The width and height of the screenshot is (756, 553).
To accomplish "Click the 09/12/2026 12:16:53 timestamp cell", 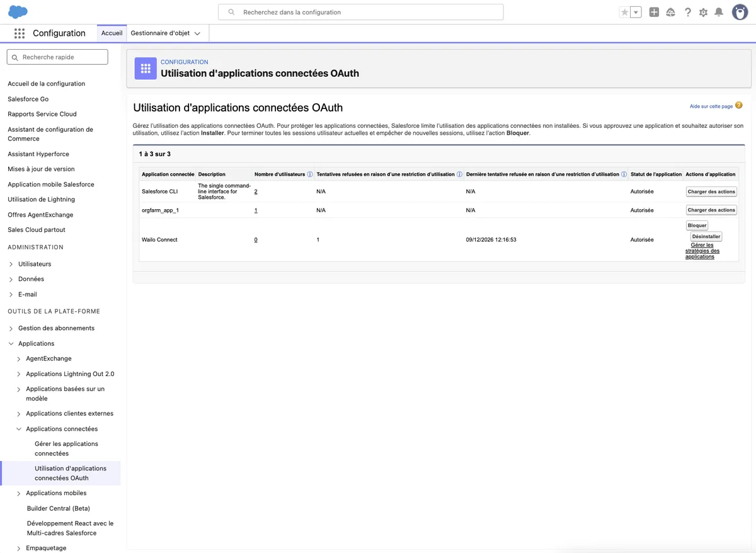I will (491, 240).
